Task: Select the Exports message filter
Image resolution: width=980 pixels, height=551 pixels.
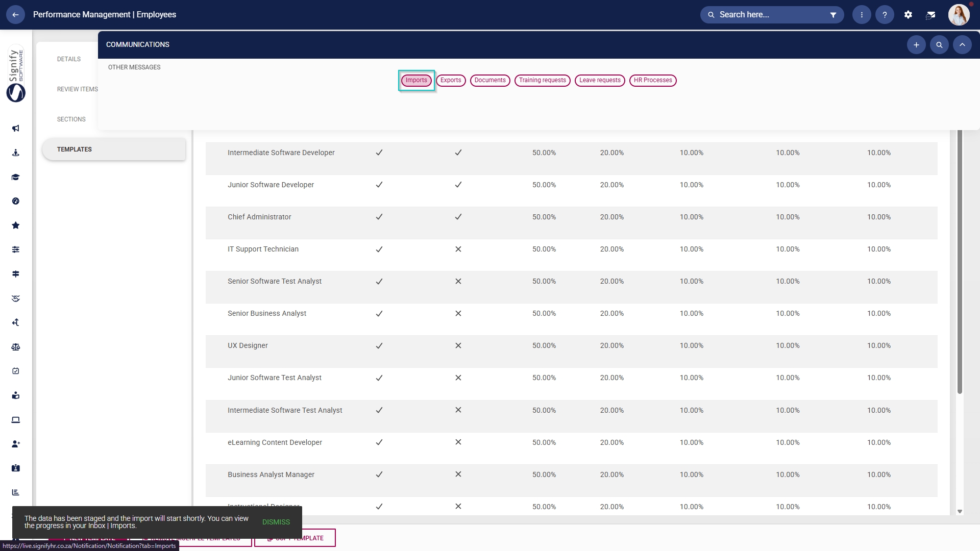Action: pos(451,80)
